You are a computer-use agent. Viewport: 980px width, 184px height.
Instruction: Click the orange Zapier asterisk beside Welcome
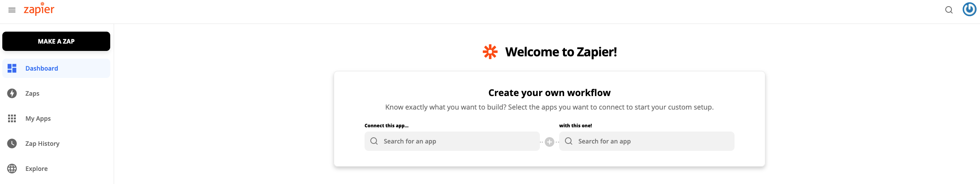coord(490,52)
